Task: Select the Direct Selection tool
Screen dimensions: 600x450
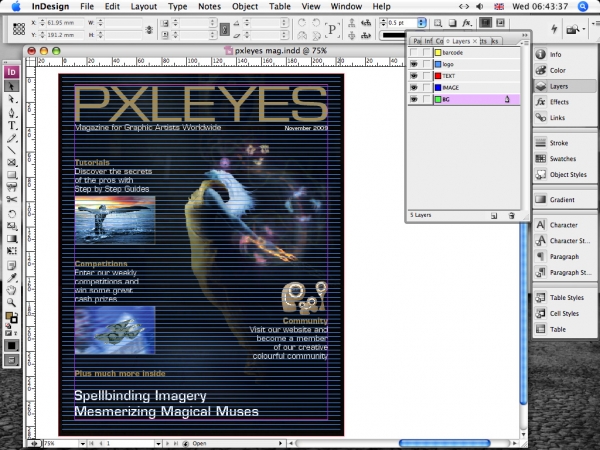Action: pos(11,99)
